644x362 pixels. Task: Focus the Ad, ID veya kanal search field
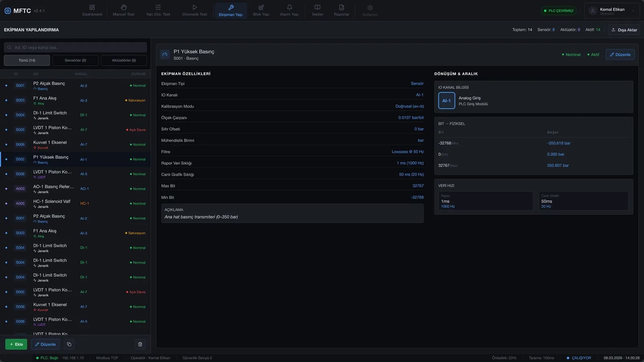(75, 47)
